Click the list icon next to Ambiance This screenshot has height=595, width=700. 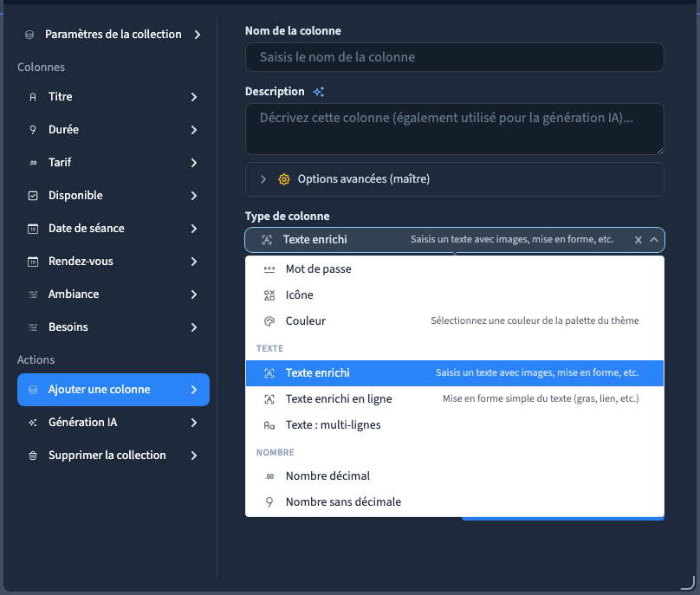click(x=33, y=294)
